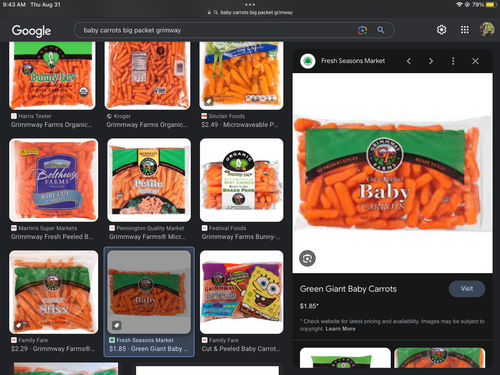
Task: Select Family Fare carrot Stixx thumbnail
Action: tap(54, 292)
